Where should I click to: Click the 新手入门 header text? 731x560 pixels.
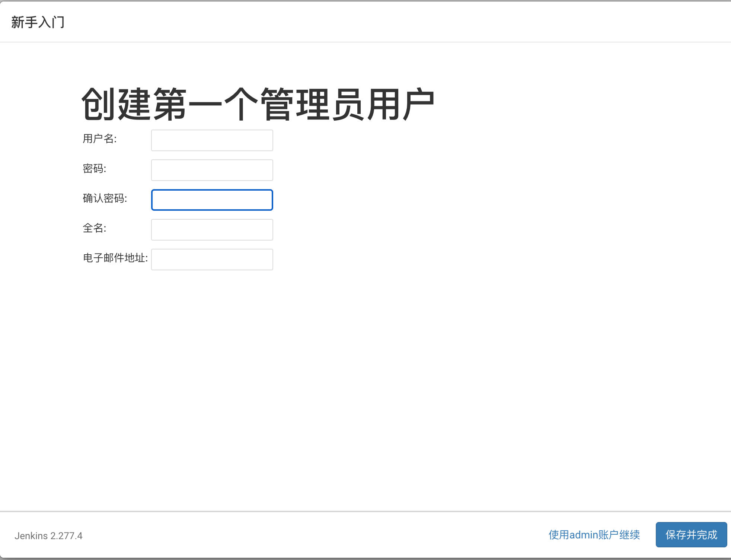(38, 22)
